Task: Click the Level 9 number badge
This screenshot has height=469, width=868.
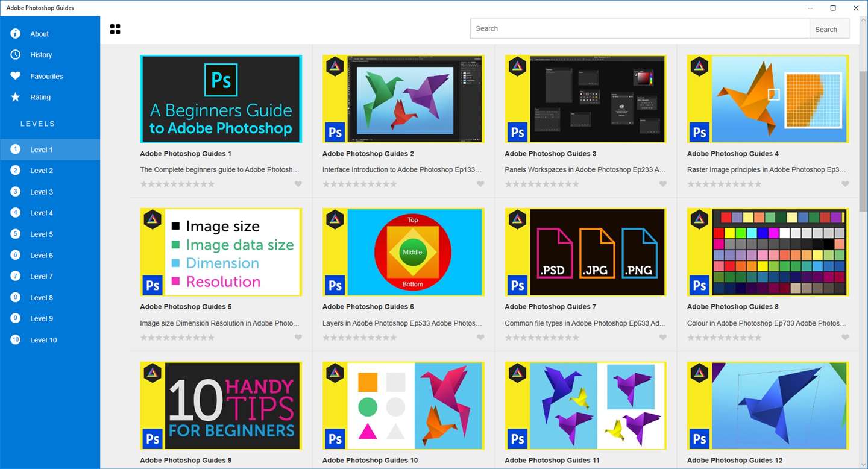Action: 16,318
